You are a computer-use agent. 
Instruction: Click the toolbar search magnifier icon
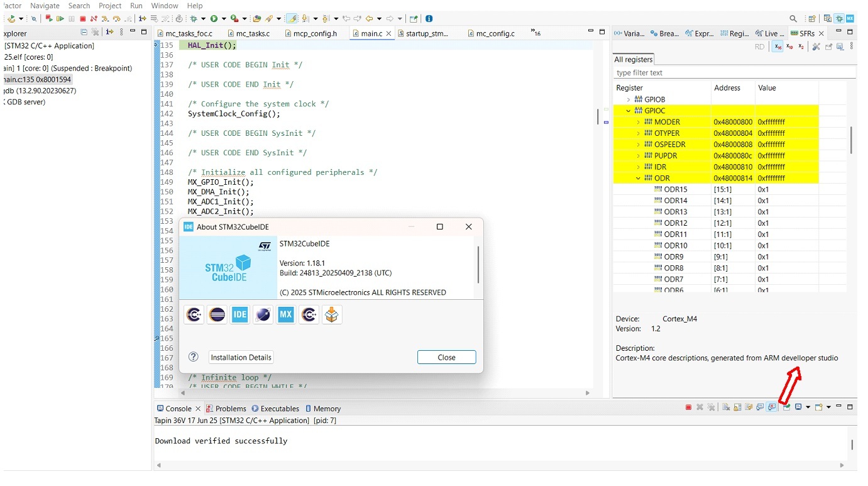[x=793, y=19]
